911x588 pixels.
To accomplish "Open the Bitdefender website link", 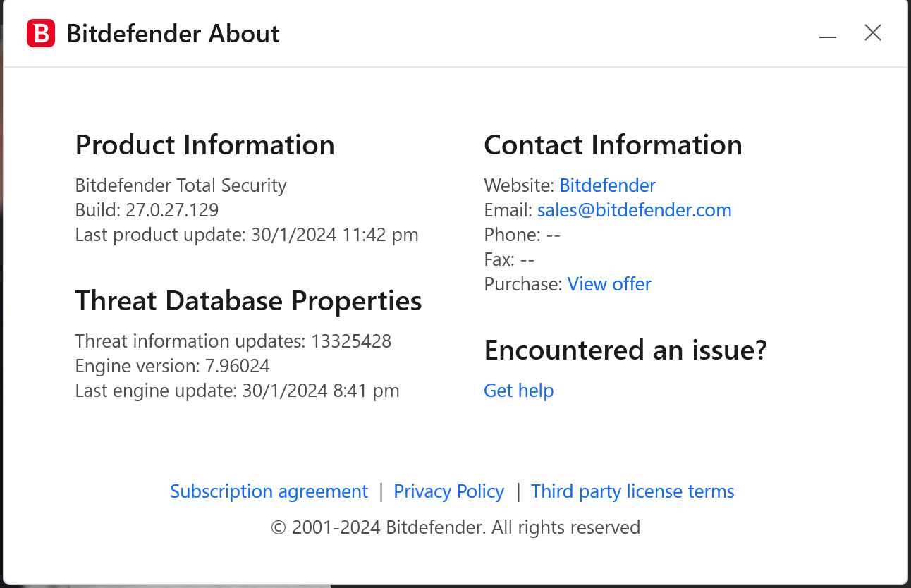I will click(x=607, y=185).
